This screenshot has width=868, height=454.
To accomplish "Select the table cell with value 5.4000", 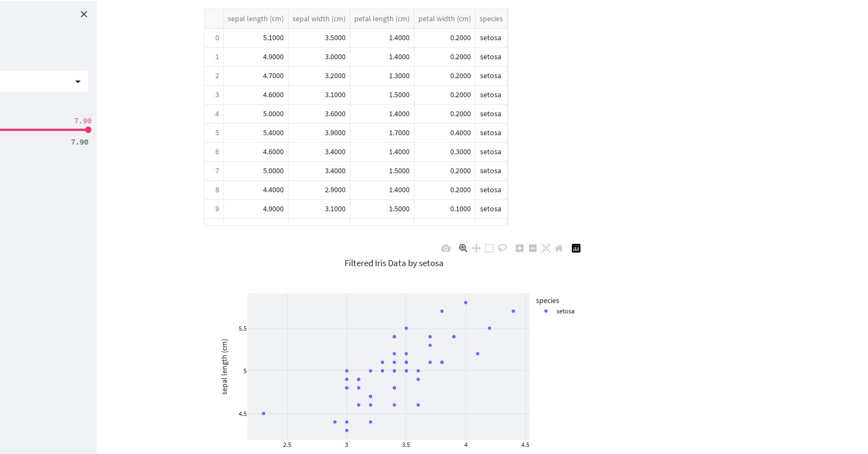I will (x=273, y=133).
